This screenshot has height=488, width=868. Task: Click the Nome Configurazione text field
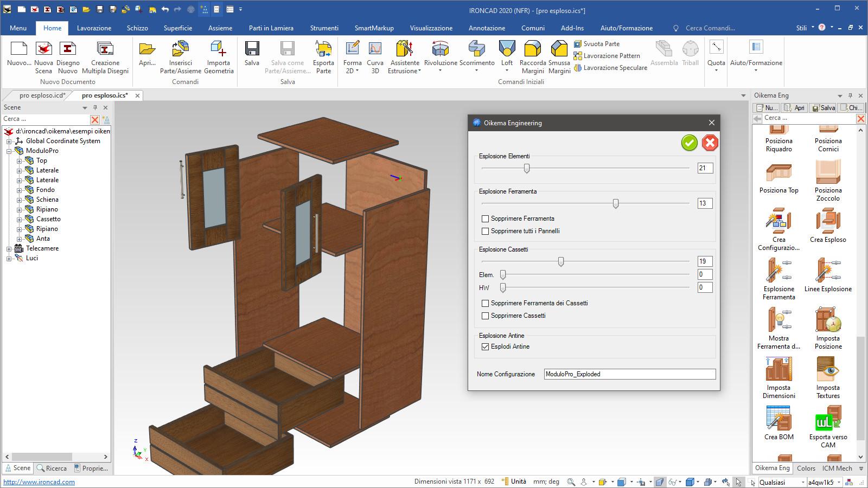coord(629,374)
